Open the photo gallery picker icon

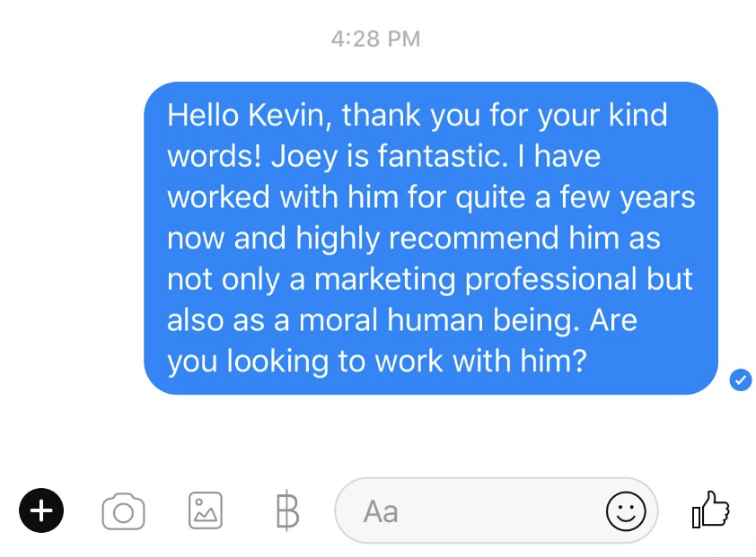coord(206,510)
